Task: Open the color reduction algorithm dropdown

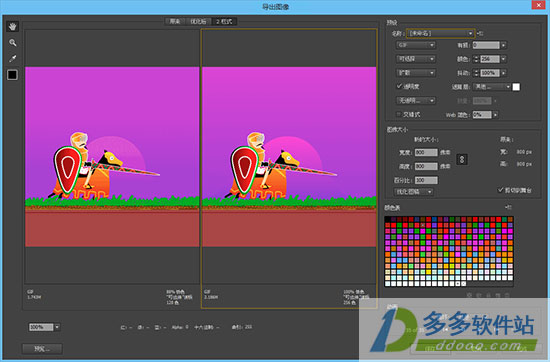Action: 416,59
